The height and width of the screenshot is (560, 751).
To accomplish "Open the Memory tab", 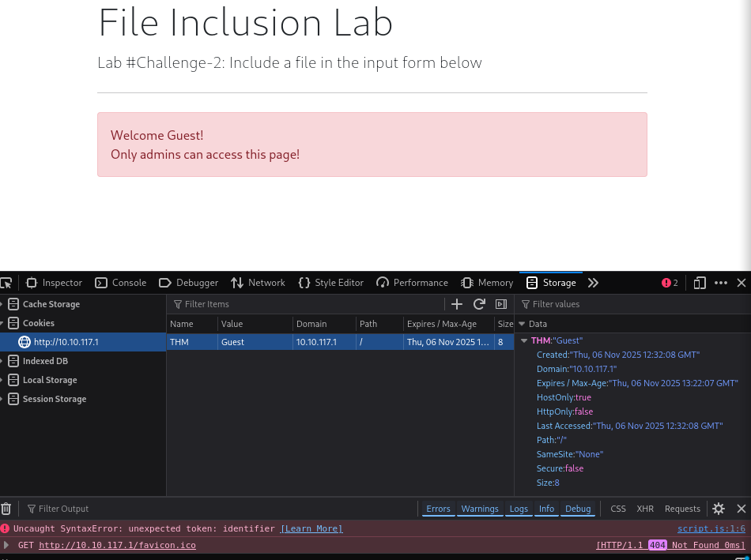I will (x=487, y=283).
